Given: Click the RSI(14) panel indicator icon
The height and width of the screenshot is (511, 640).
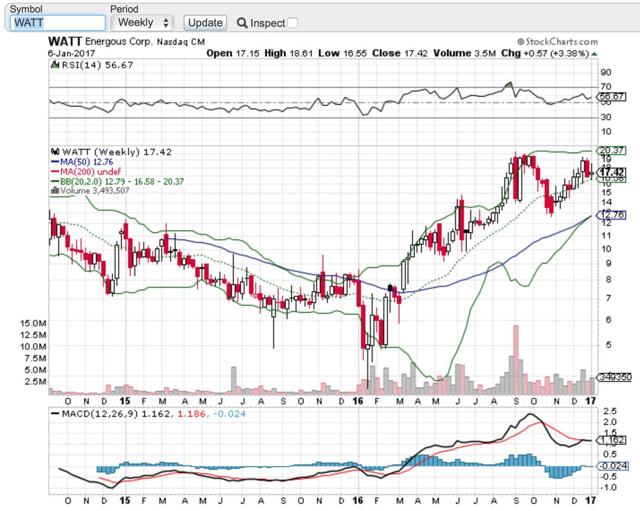Looking at the screenshot, I should [x=55, y=65].
